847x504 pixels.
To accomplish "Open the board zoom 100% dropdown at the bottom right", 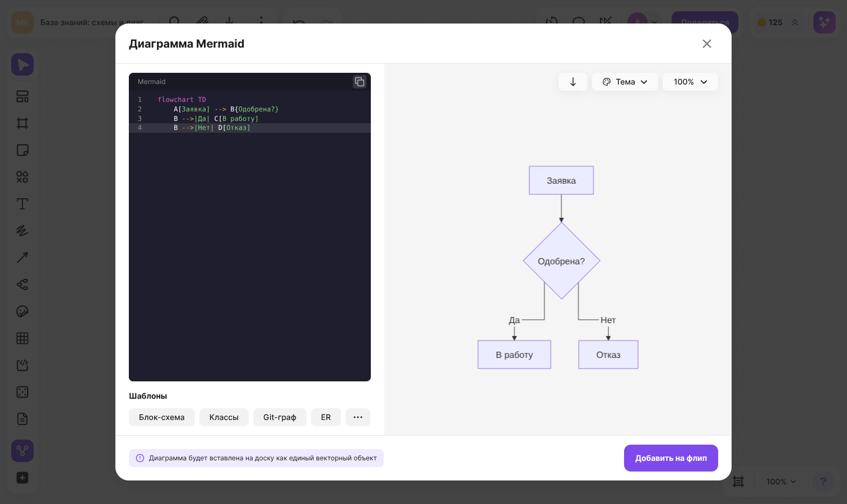I will (781, 482).
